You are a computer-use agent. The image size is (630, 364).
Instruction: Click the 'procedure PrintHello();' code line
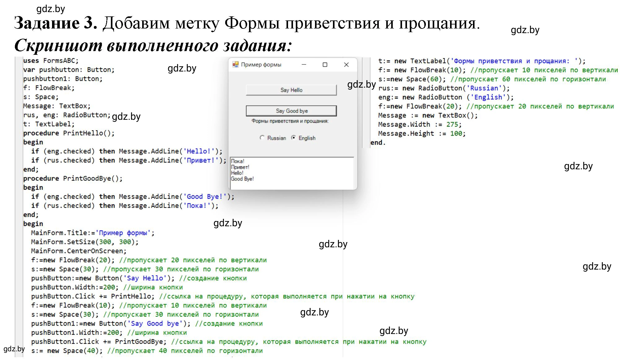tap(69, 133)
